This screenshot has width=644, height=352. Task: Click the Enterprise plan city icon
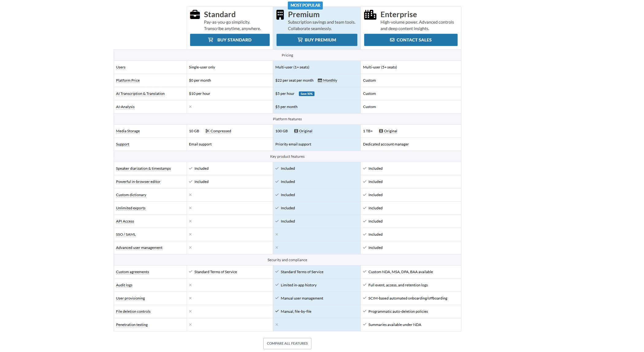(370, 15)
